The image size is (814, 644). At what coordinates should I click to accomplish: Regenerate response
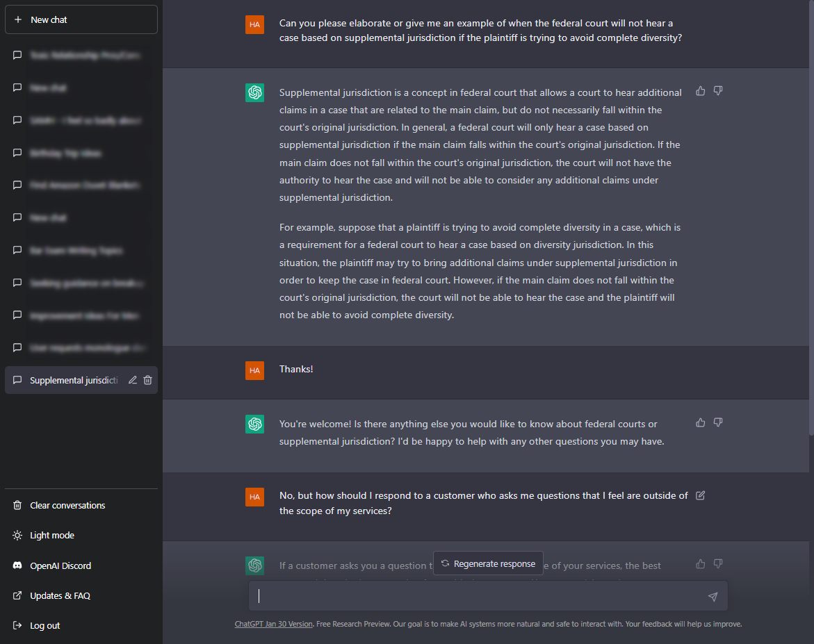[x=488, y=563]
